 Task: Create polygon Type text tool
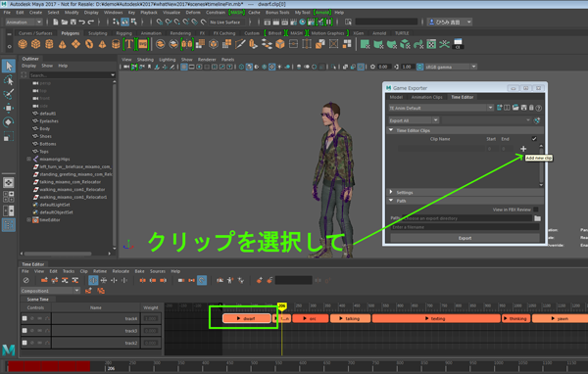click(129, 44)
